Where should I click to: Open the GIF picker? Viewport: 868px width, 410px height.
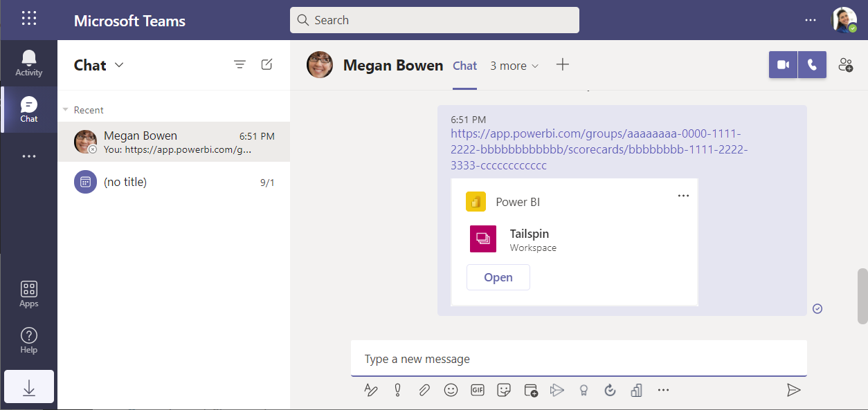[478, 390]
